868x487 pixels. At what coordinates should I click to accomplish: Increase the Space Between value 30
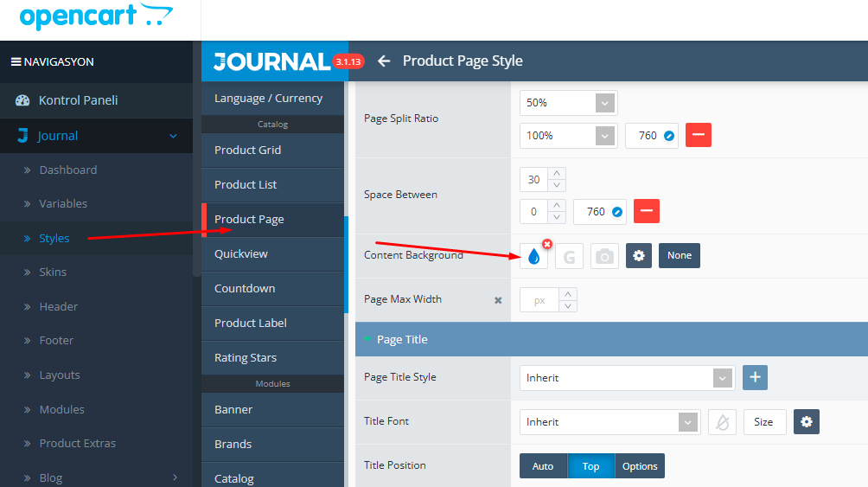pyautogui.click(x=557, y=173)
